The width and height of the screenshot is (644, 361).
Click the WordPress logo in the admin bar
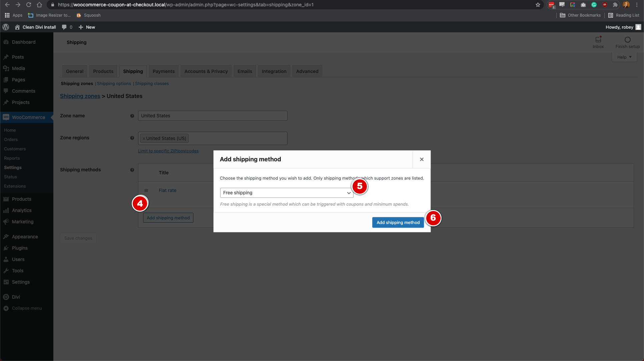point(6,27)
